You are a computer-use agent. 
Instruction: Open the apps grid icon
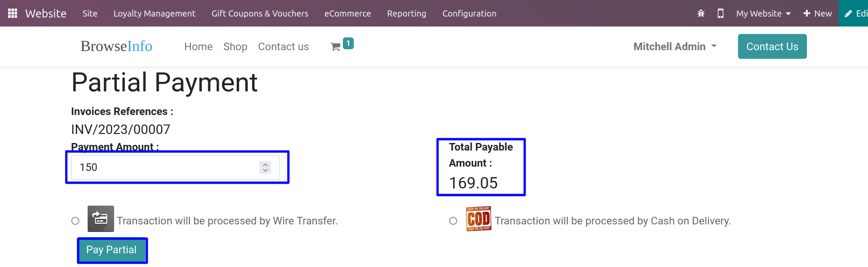(13, 13)
